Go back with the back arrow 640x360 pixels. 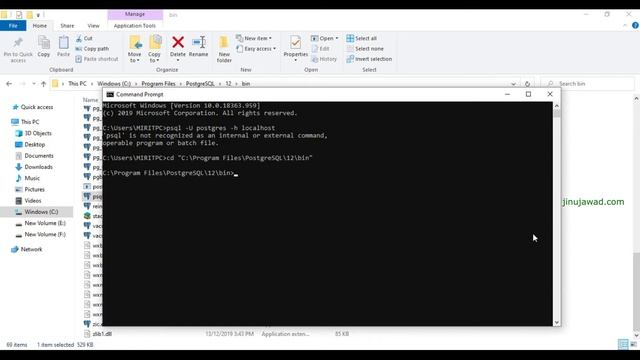[9, 84]
